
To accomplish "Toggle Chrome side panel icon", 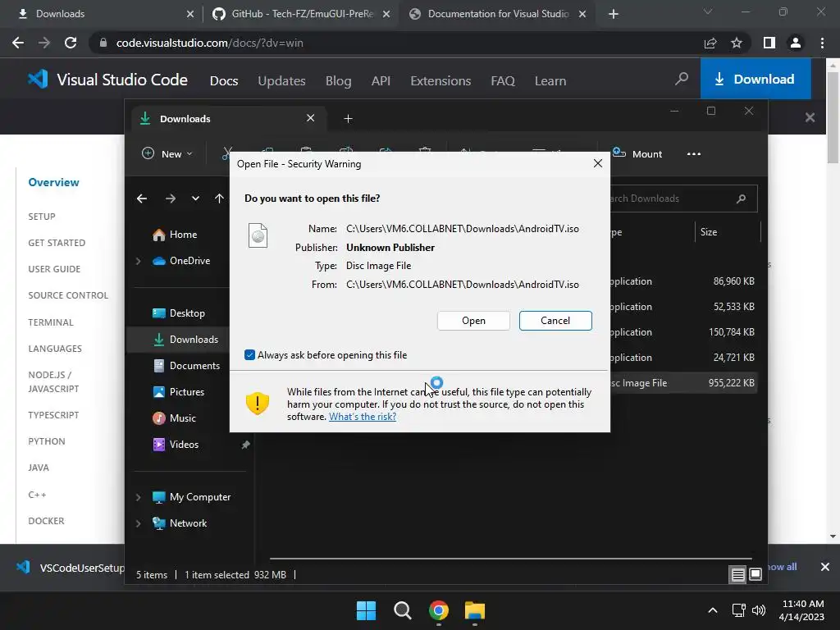I will (x=769, y=43).
